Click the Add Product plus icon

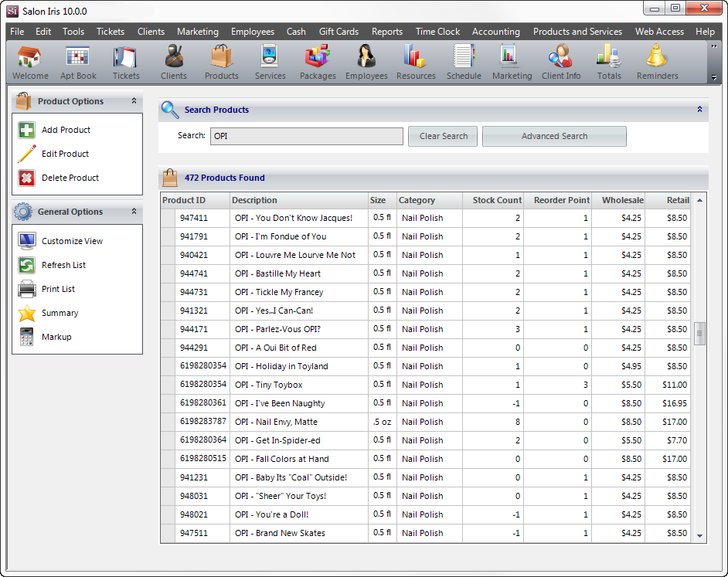tap(27, 130)
